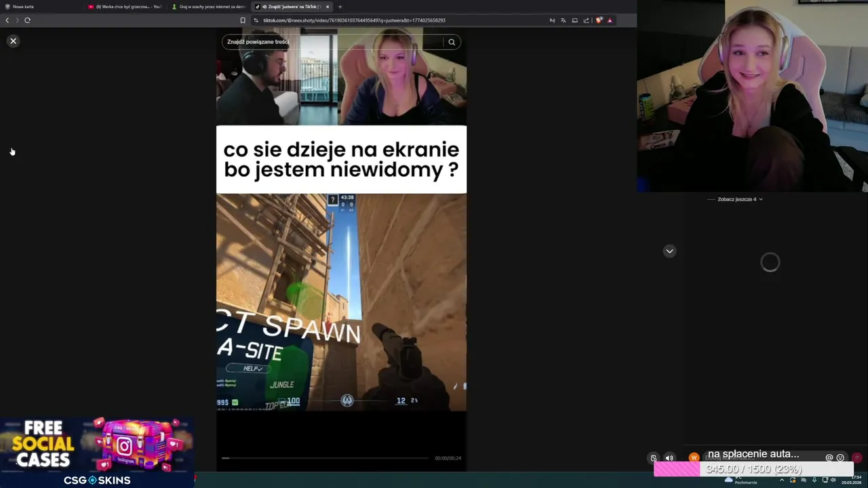
Task: Click the search magnifier icon on the video
Action: coord(452,42)
